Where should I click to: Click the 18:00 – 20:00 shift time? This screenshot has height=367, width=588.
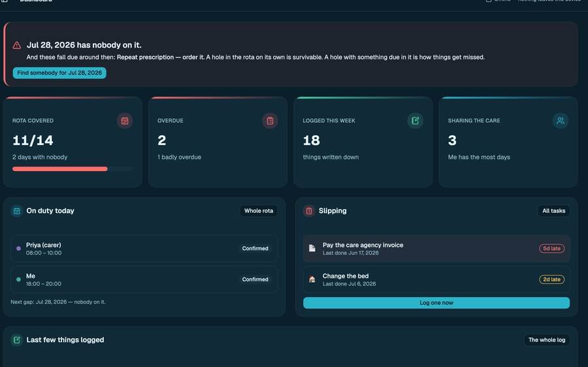tap(44, 284)
